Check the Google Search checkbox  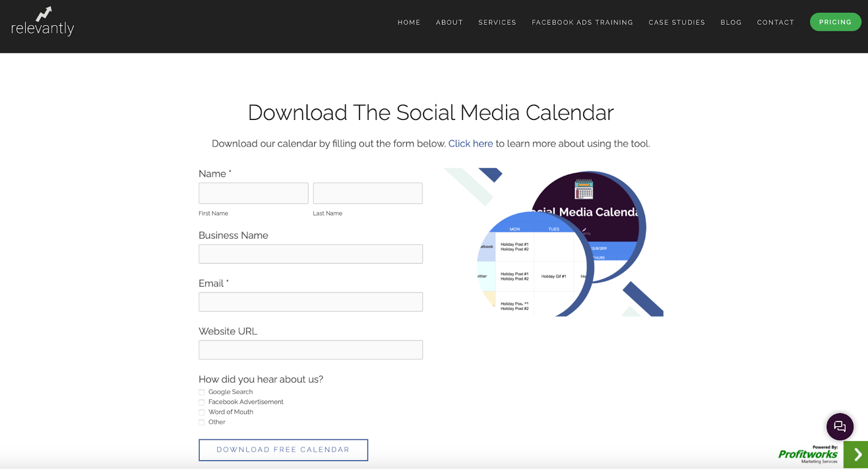tap(202, 392)
